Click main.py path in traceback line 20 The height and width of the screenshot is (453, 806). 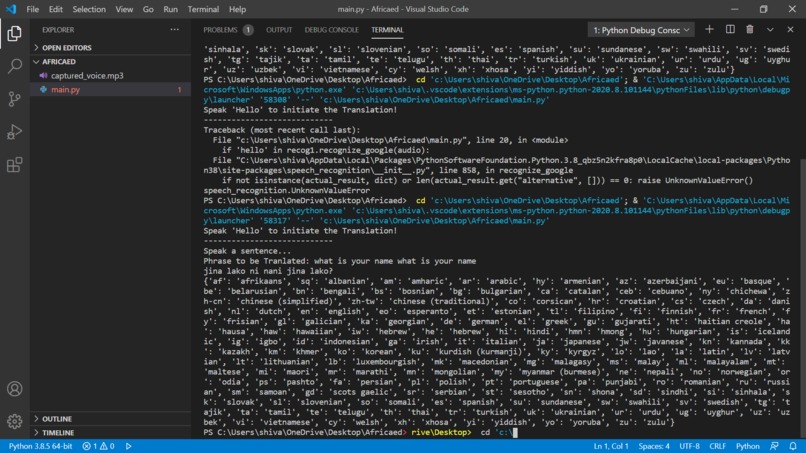[x=352, y=140]
